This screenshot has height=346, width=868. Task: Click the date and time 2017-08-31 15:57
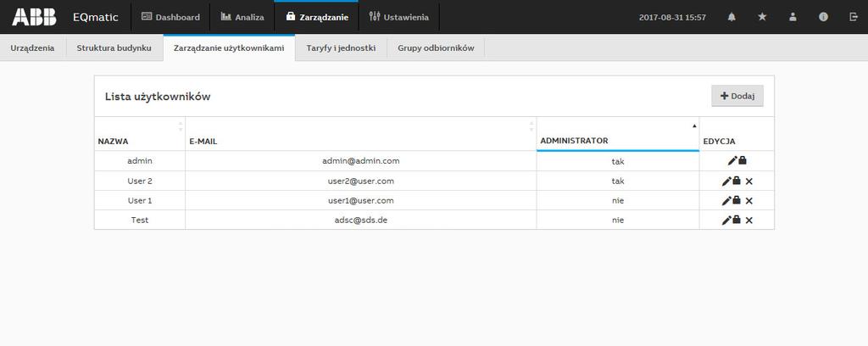click(x=672, y=18)
